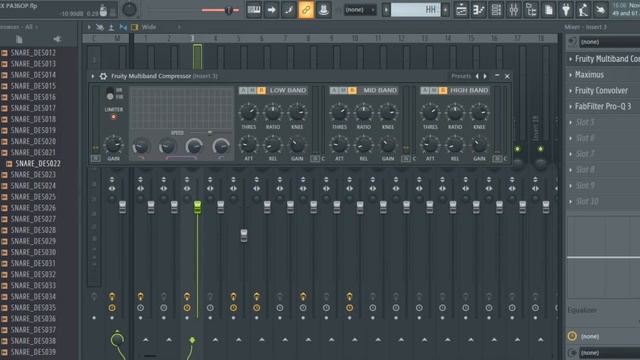Open the Presets menu in compressor window
This screenshot has height=360, width=640.
pyautogui.click(x=461, y=76)
